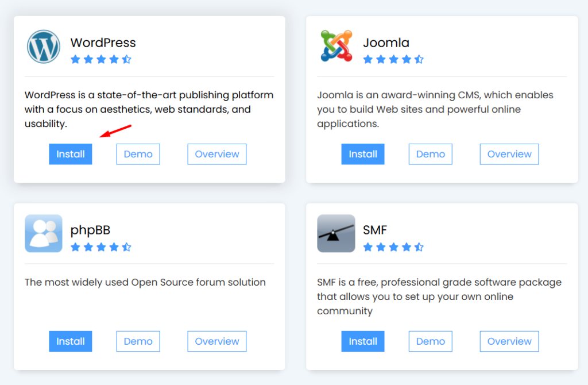The image size is (588, 385).
Task: Click WordPress star rating
Action: click(x=101, y=59)
